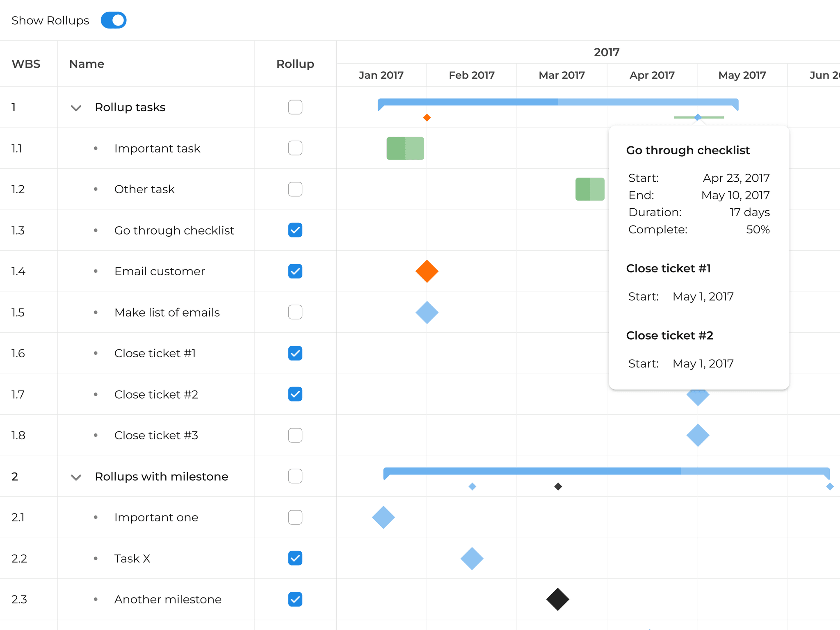This screenshot has height=630, width=840.
Task: Select the Mar 2017 timeline header
Action: (561, 75)
